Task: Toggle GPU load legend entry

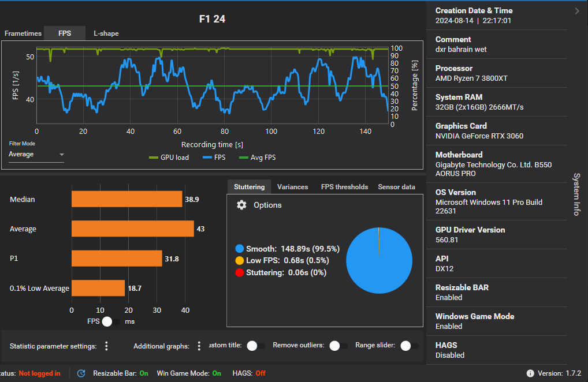Action: [x=169, y=158]
